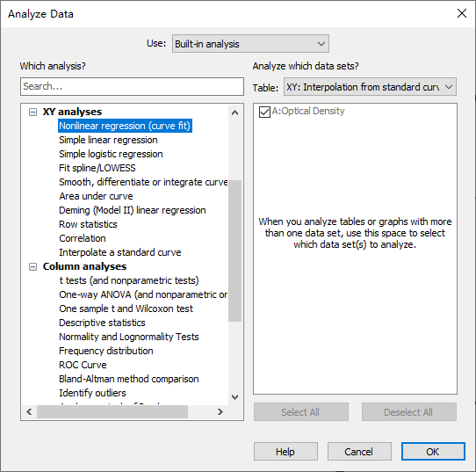The width and height of the screenshot is (476, 472).
Task: Click the vertical scrollbar thumb in list
Action: click(x=235, y=251)
